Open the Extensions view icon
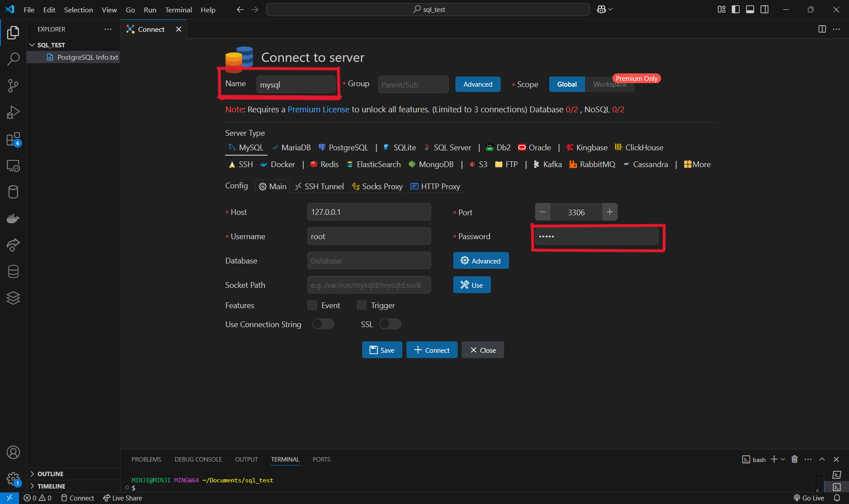Image resolution: width=849 pixels, height=504 pixels. 13,139
